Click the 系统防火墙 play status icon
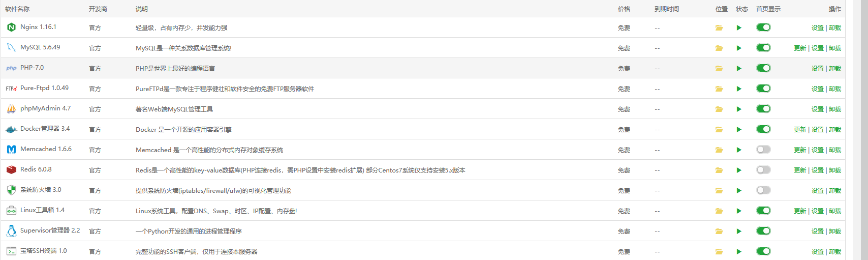868x260 pixels. (x=739, y=190)
